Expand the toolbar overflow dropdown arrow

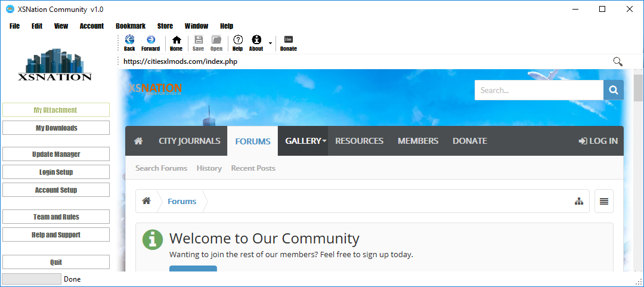pos(270,43)
